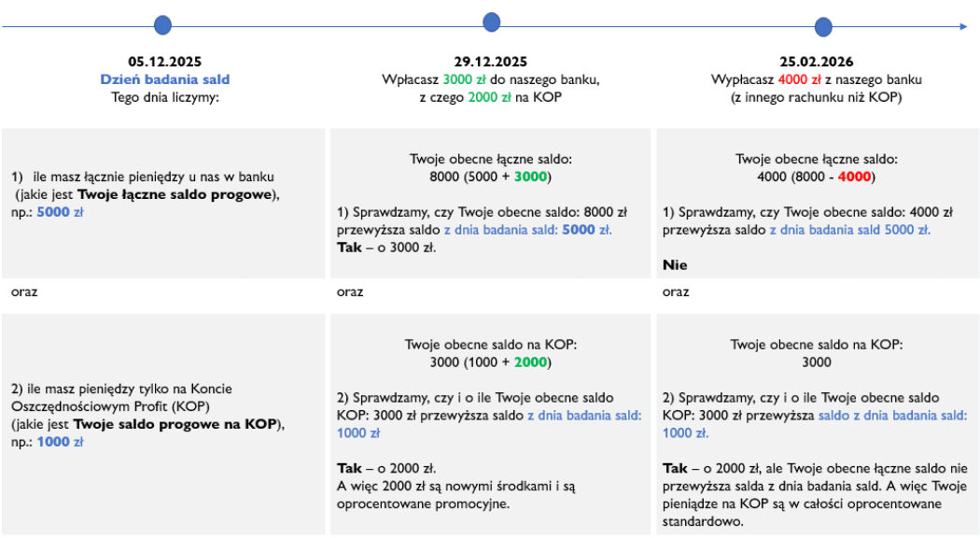This screenshot has width=980, height=538.
Task: Click the "3000 (1000 + 2000)" KOP balance line
Action: click(491, 362)
